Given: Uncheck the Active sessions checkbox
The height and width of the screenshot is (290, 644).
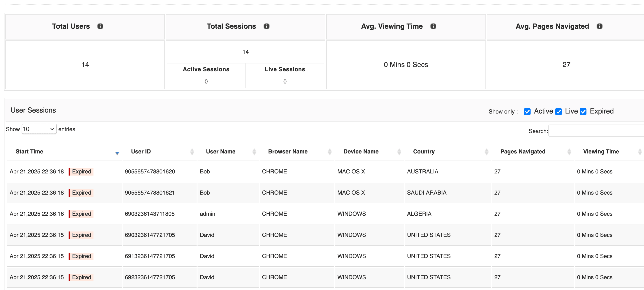Looking at the screenshot, I should click(x=527, y=112).
